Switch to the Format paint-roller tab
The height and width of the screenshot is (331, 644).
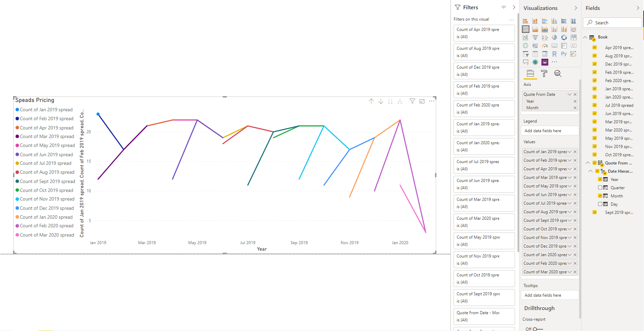[544, 73]
